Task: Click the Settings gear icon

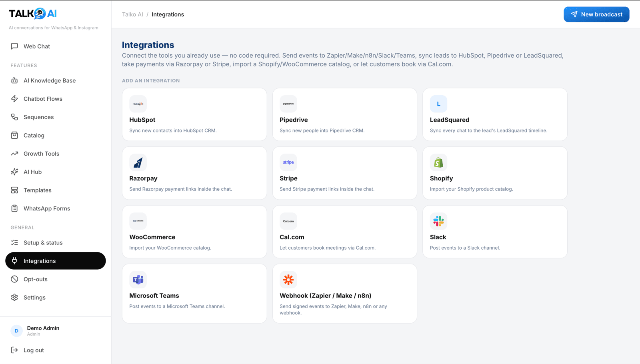Action: point(14,298)
